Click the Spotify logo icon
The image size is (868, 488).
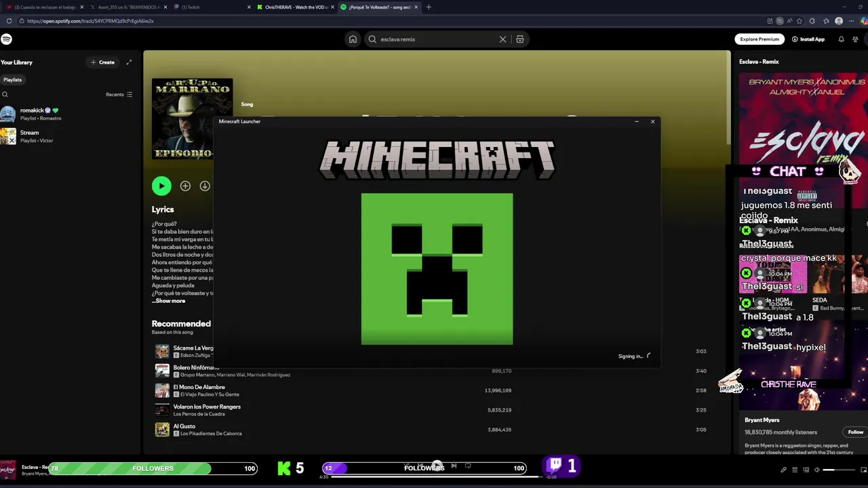[6, 39]
